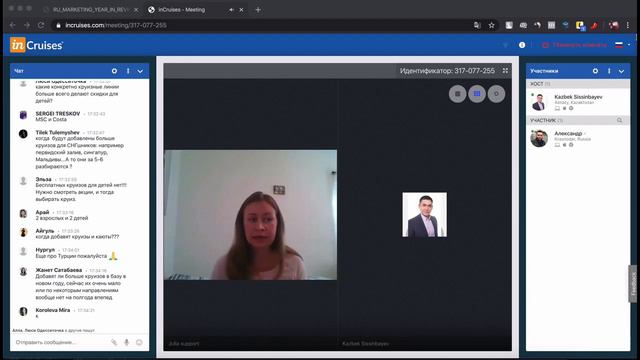
Task: Mute the InCruises Meeting tab audio
Action: 231,10
